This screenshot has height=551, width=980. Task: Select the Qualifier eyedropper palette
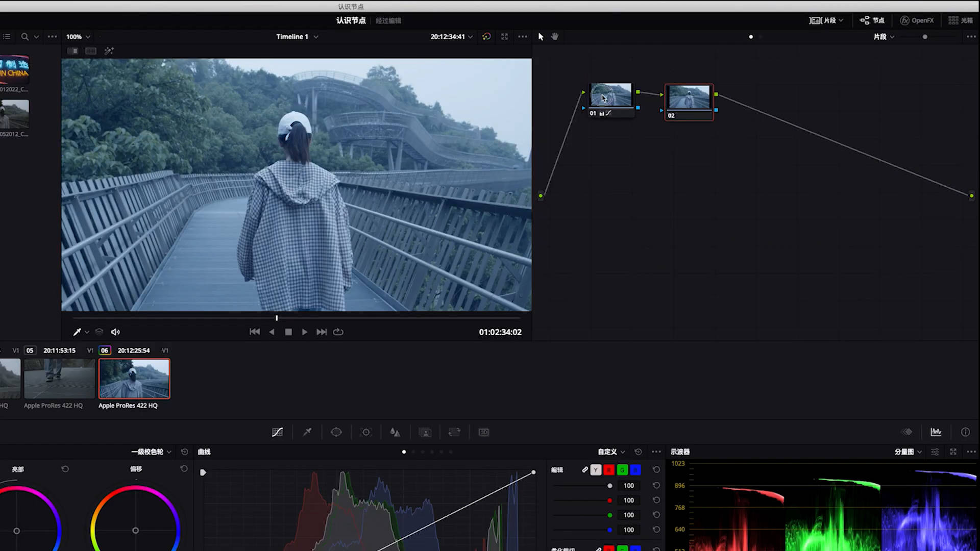click(307, 432)
